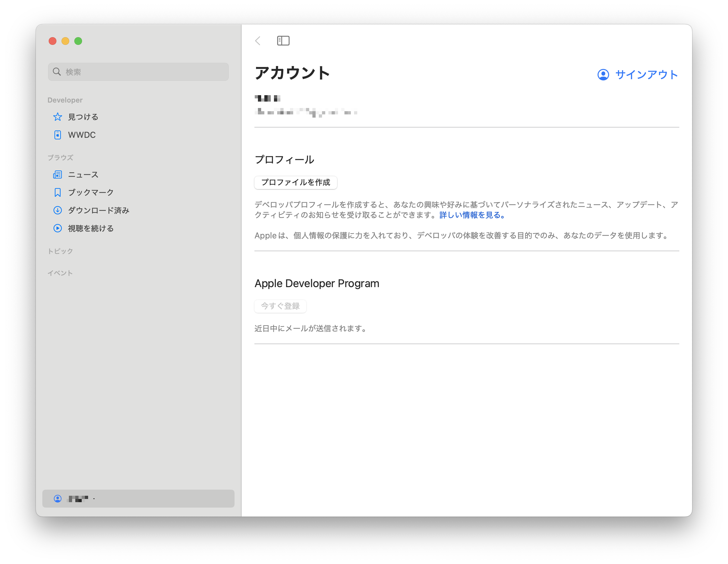The width and height of the screenshot is (728, 564).
Task: Open the 詳しい情報を見る link
Action: tap(472, 215)
